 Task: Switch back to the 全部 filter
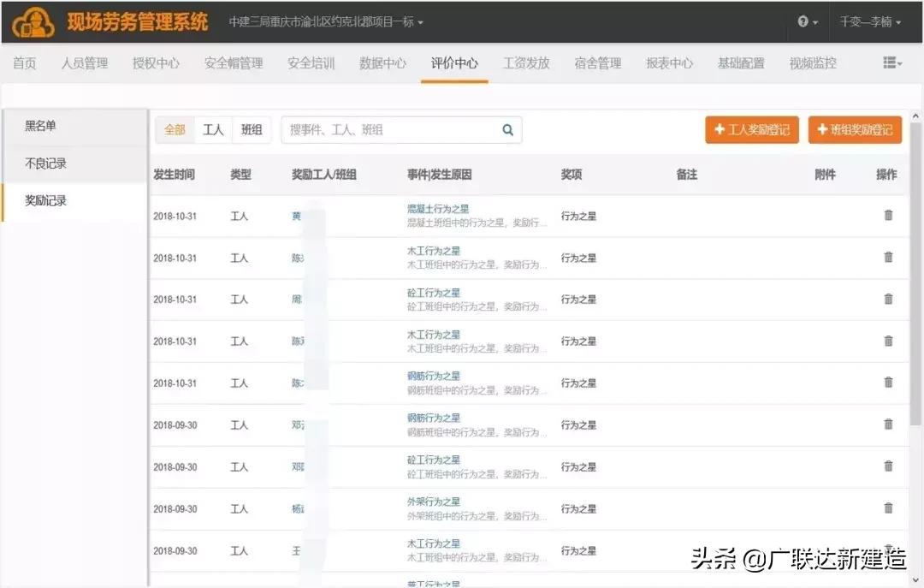175,129
